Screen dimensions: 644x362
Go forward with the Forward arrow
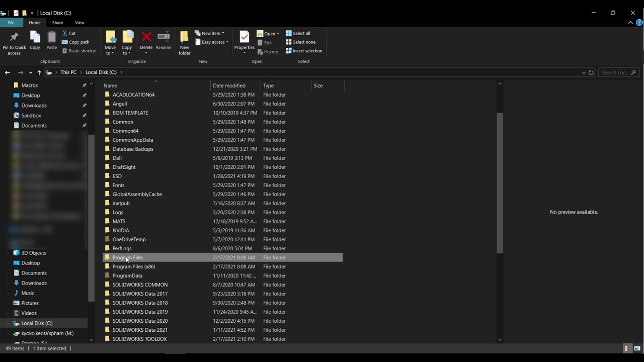pyautogui.click(x=21, y=72)
